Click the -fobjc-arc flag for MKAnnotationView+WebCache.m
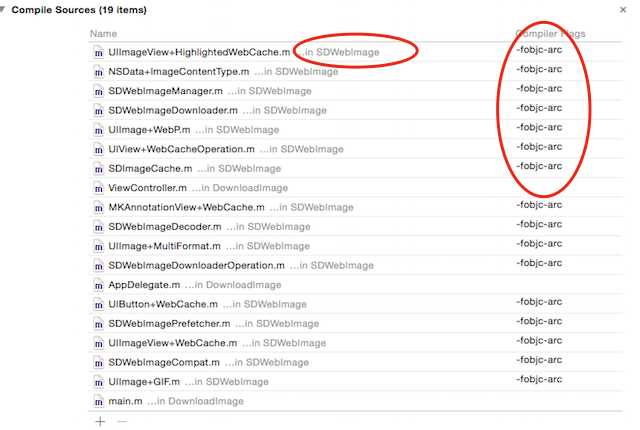The image size is (640, 430). click(539, 205)
